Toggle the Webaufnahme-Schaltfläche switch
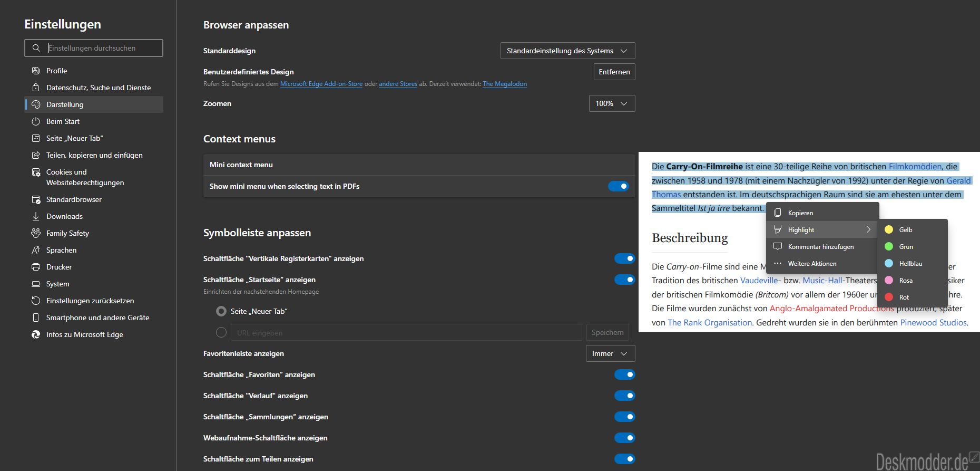 click(625, 438)
